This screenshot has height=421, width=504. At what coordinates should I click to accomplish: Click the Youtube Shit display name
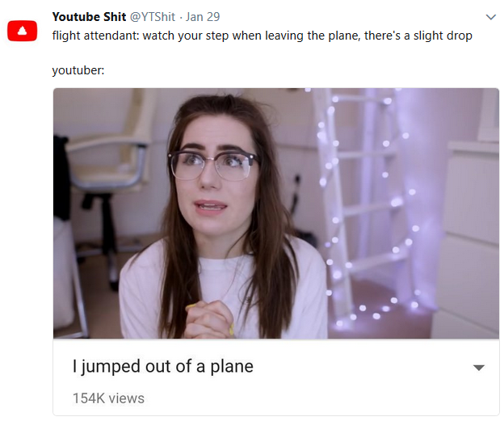[x=89, y=17]
